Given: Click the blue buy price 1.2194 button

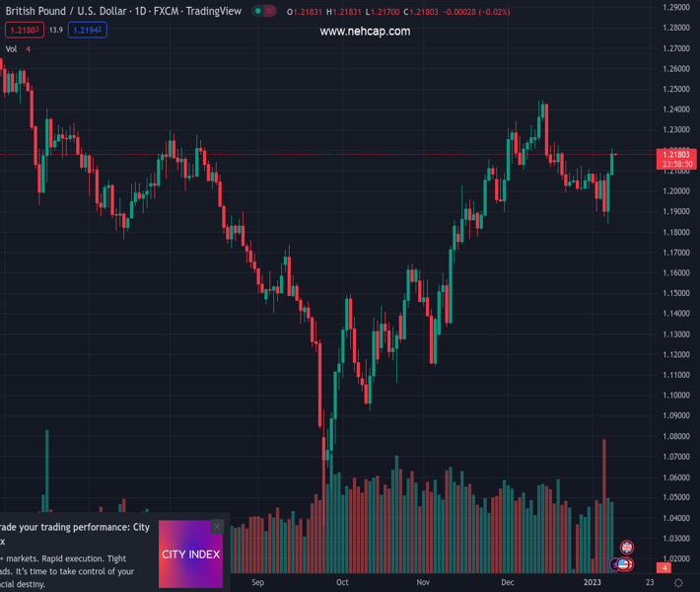Looking at the screenshot, I should pos(87,31).
